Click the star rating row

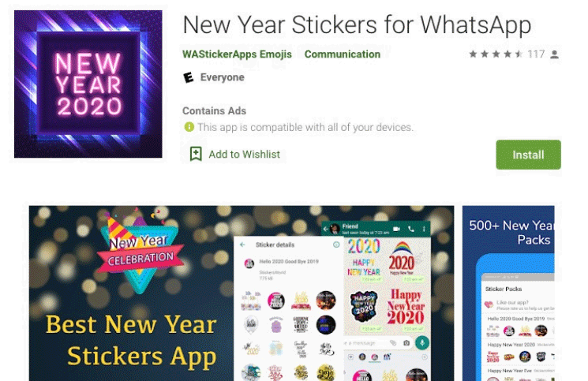pos(496,54)
